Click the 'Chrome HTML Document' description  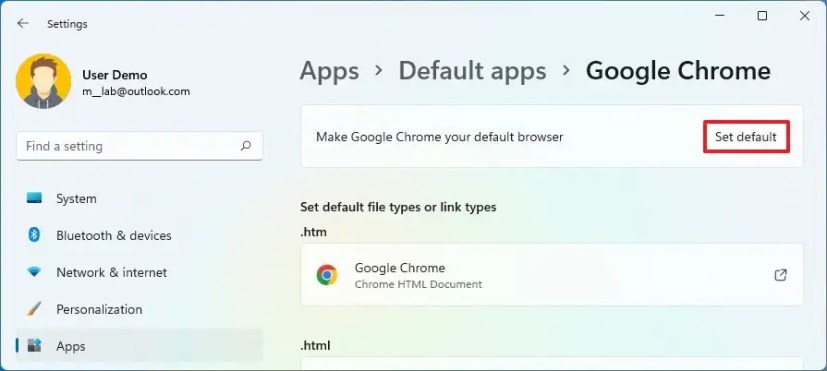pos(418,284)
